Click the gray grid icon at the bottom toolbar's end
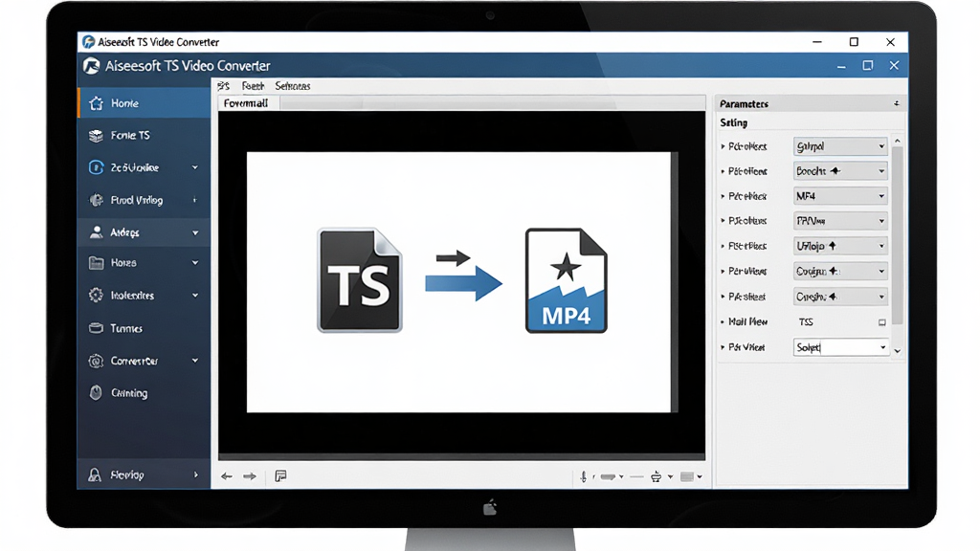Viewport: 980px width, 551px height. point(687,476)
